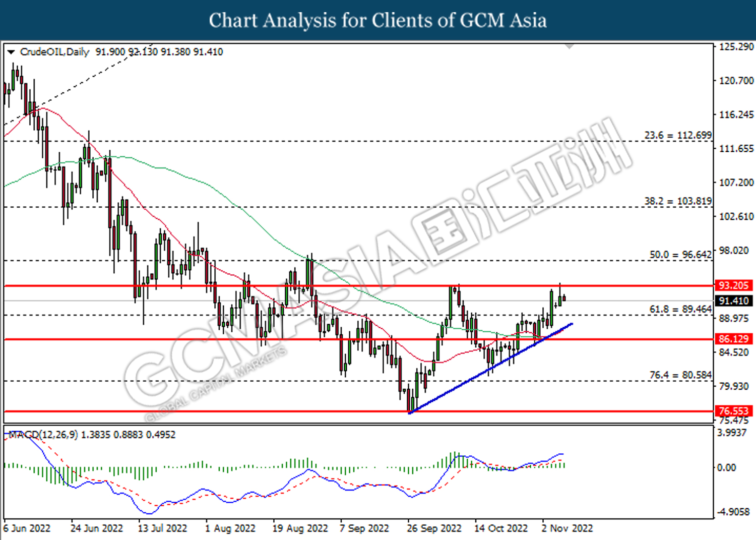This screenshot has width=756, height=540.
Task: Click the 111.655 price axis value
Action: (x=736, y=148)
